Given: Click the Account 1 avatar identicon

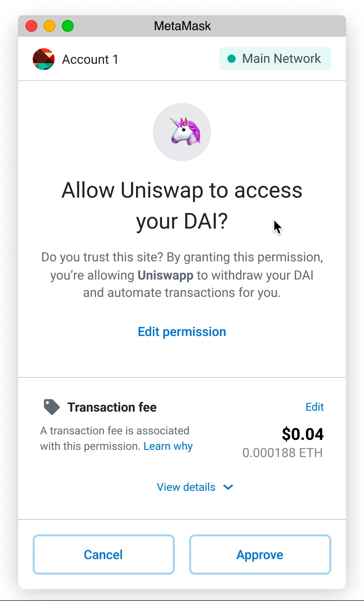Looking at the screenshot, I should pos(44,59).
